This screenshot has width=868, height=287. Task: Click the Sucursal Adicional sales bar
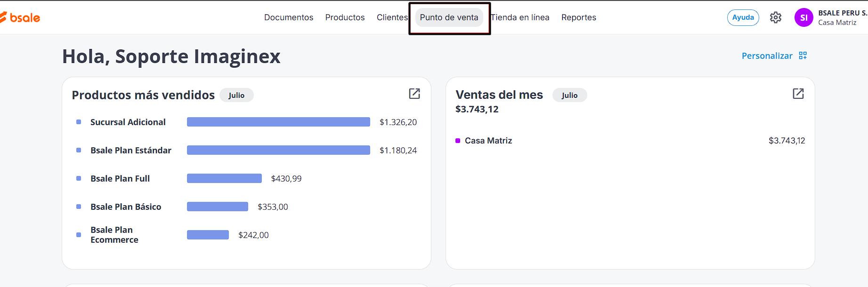pos(278,122)
